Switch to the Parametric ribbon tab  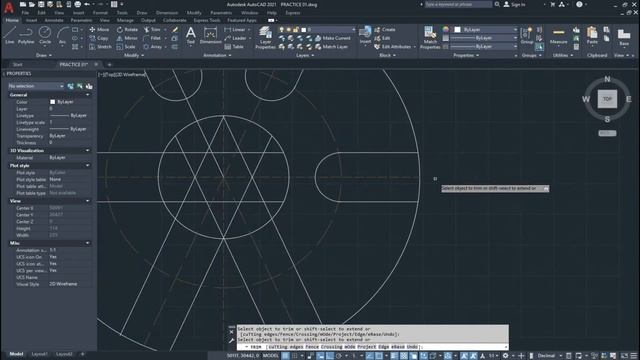[x=81, y=20]
